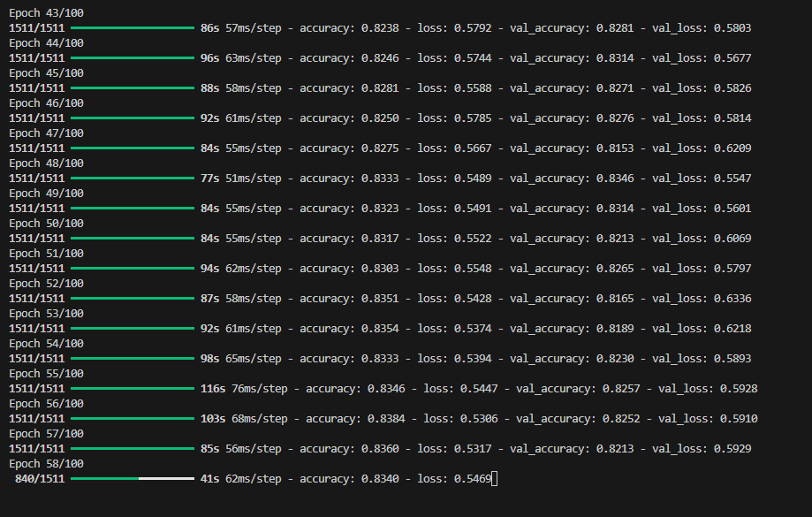
Task: Click the Epoch 53/100 label
Action: (46, 314)
